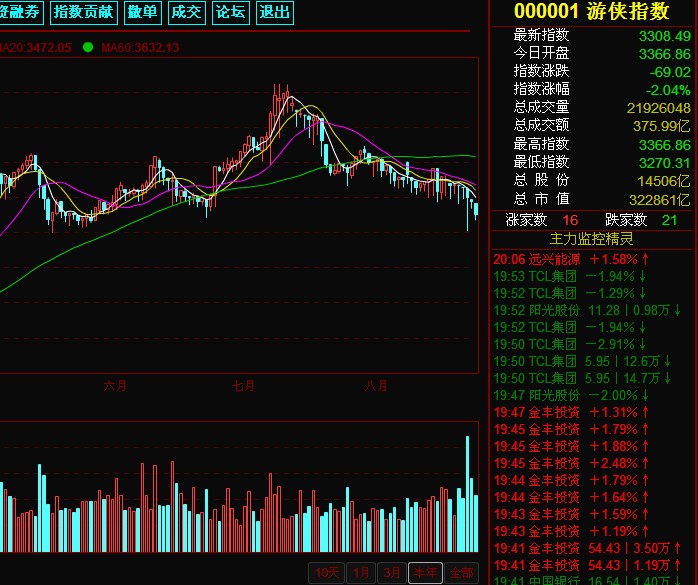Click the green MA60 indicator dot
The image size is (698, 585).
(88, 47)
